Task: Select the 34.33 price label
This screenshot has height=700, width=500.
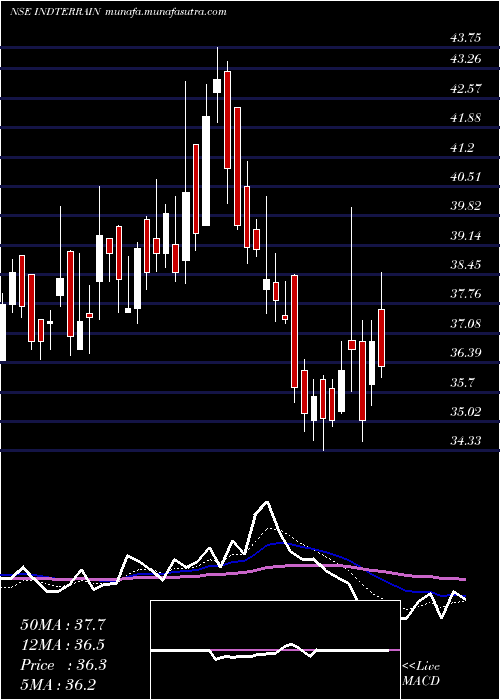Action: (x=466, y=441)
